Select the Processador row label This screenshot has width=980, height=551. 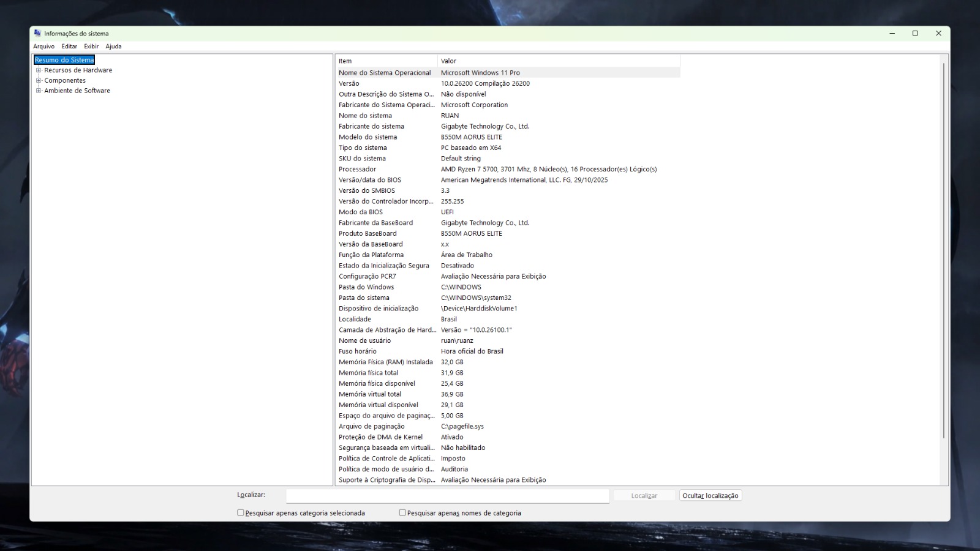(358, 170)
